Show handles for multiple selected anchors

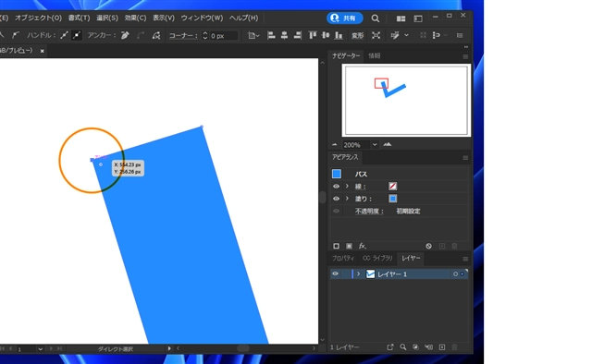tap(64, 35)
